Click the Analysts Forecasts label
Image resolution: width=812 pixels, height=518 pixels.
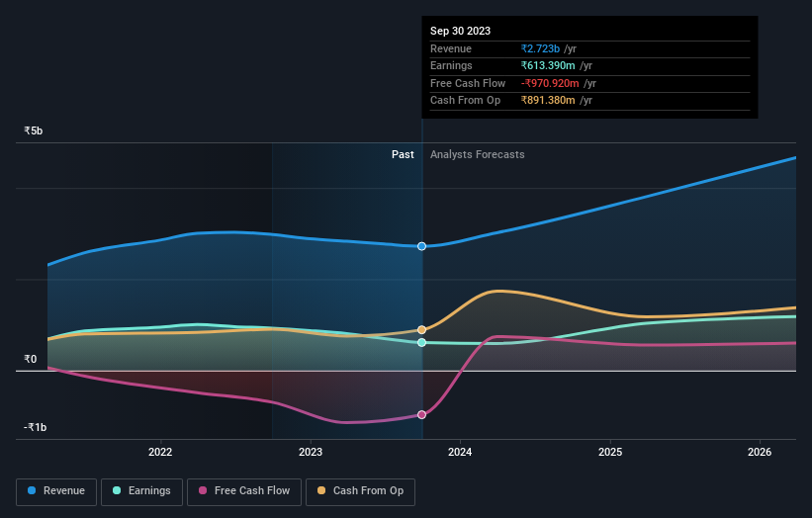click(477, 155)
